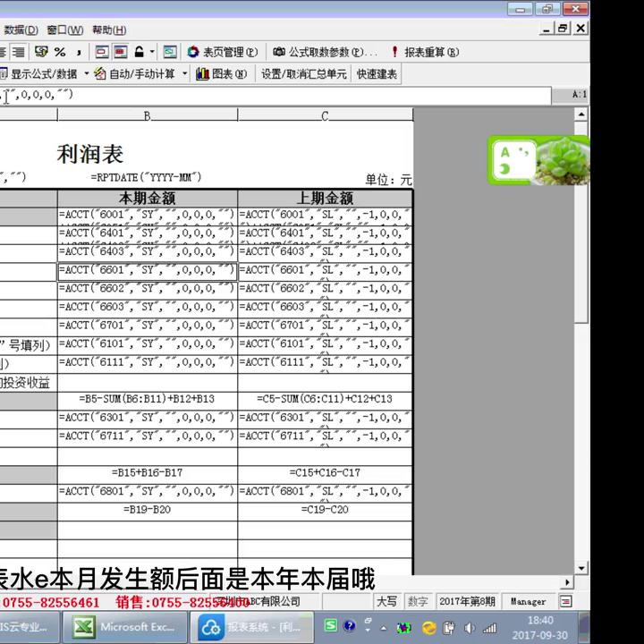
Task: Click into the formula bar input
Action: [275, 96]
